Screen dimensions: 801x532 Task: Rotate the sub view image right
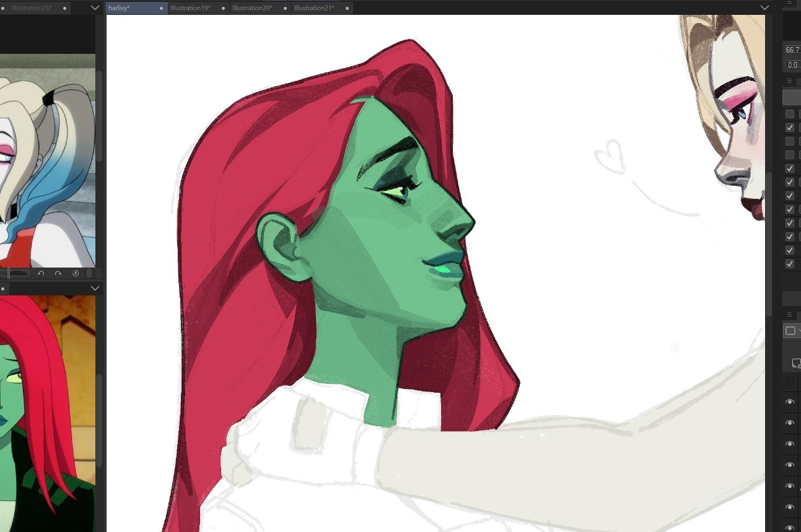[58, 273]
